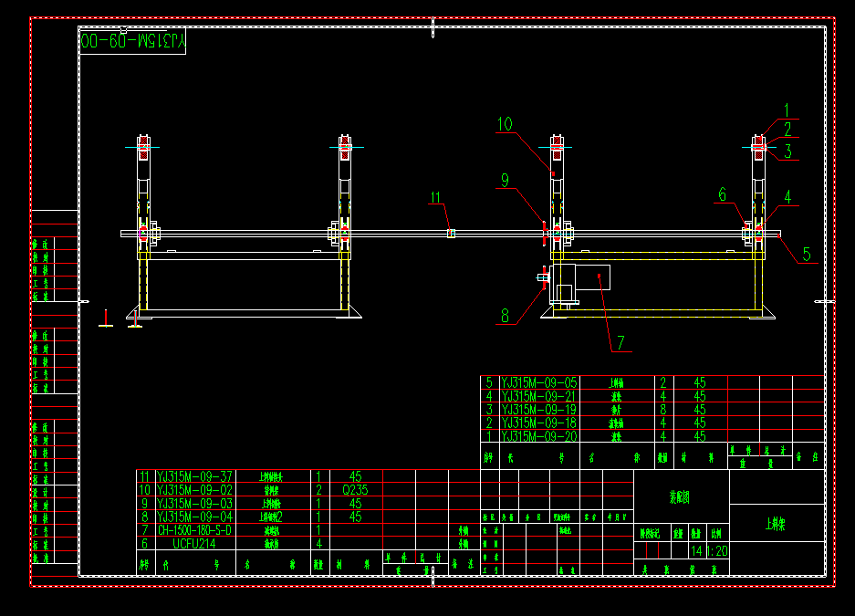The image size is (855, 616).
Task: Click callout balloon 1 at the top right
Action: click(x=788, y=110)
